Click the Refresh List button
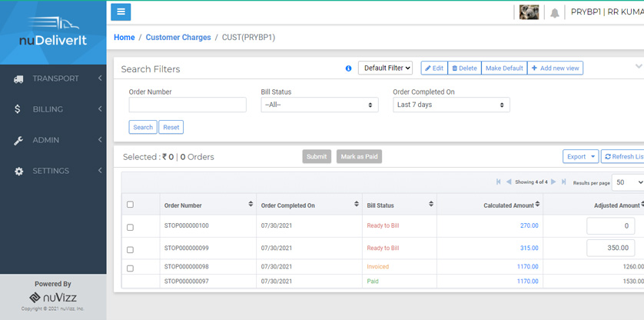Screen dimensions: 644x320 point(623,156)
